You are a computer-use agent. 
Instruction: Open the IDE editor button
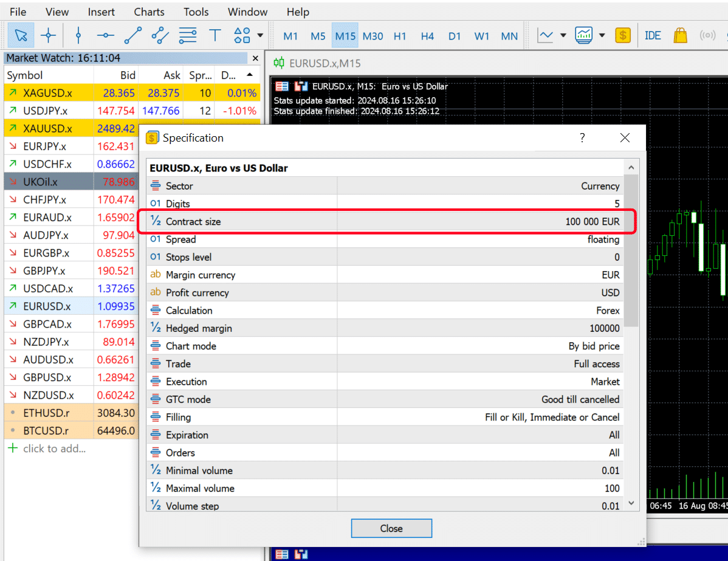coord(653,35)
